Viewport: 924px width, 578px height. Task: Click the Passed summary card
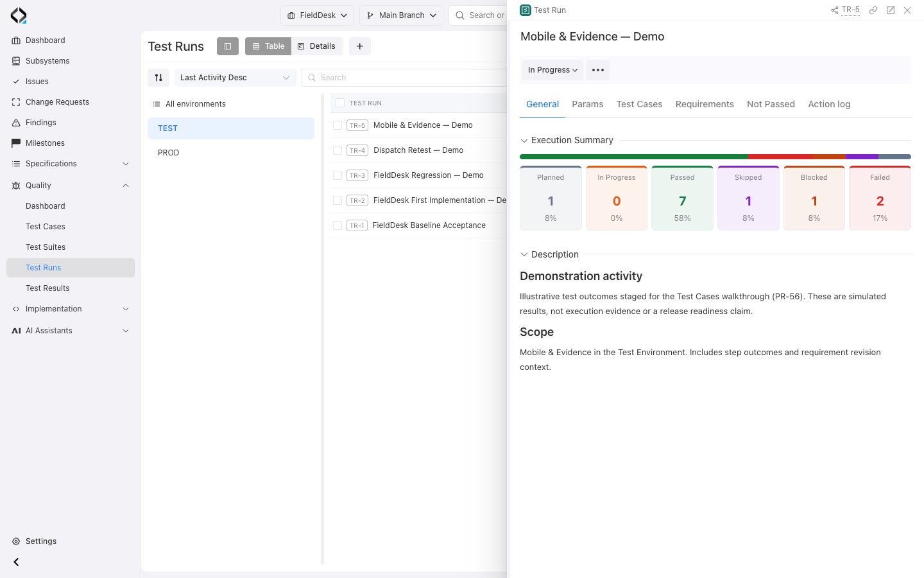point(682,198)
